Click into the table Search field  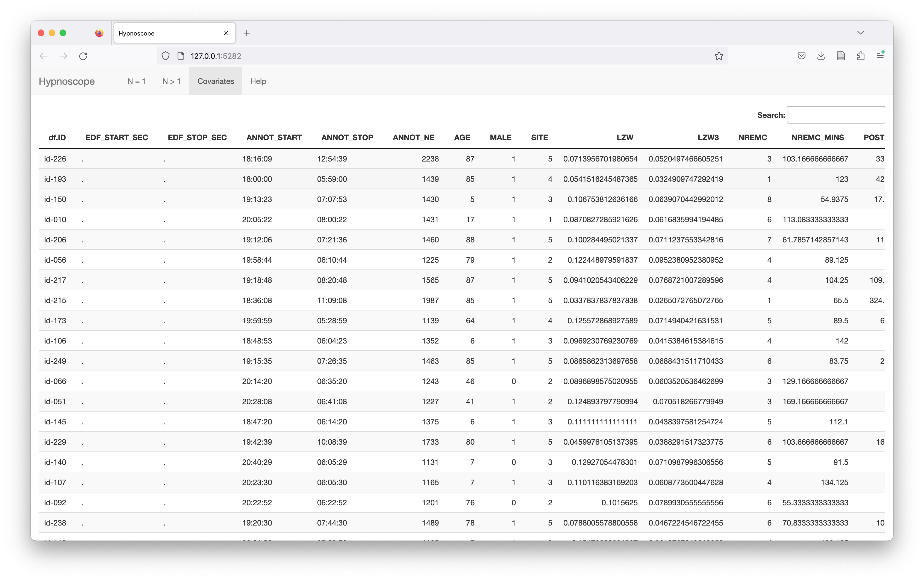coord(835,115)
